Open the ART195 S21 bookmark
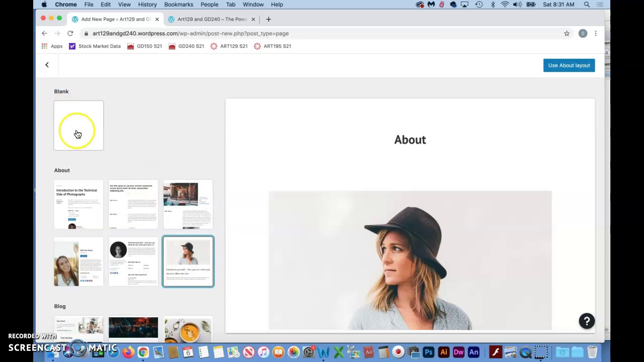Image resolution: width=644 pixels, height=362 pixels. click(273, 46)
